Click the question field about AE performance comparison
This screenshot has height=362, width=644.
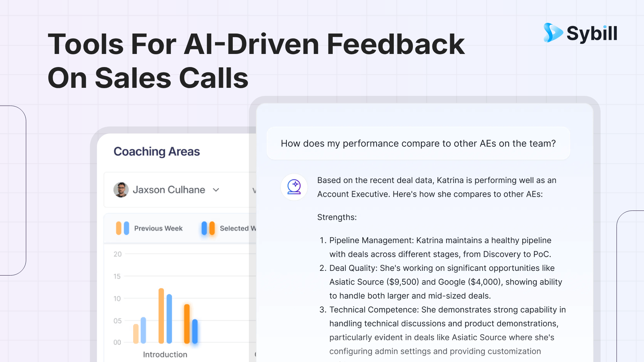pos(418,143)
